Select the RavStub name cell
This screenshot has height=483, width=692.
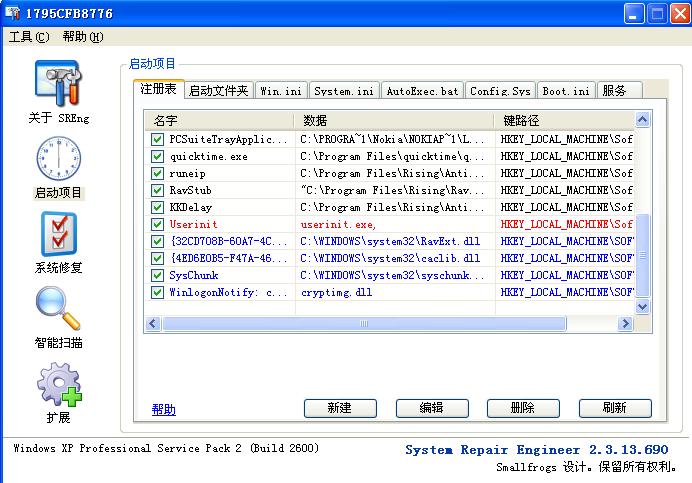[191, 190]
